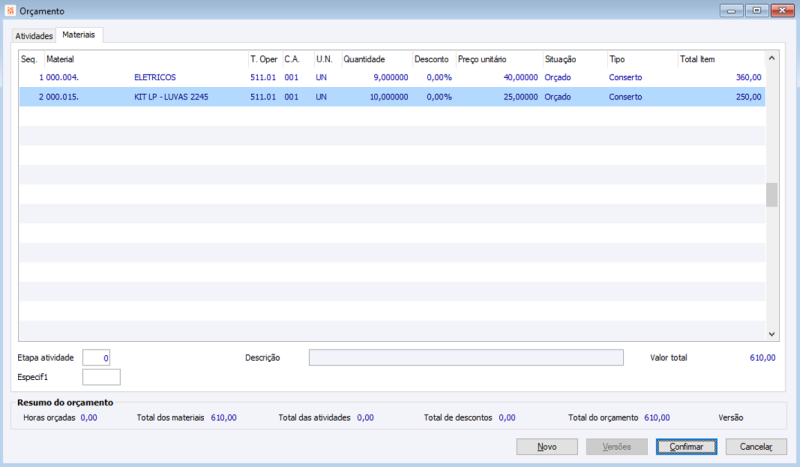Click the T. Oper column header
This screenshot has height=467, width=800.
click(264, 59)
